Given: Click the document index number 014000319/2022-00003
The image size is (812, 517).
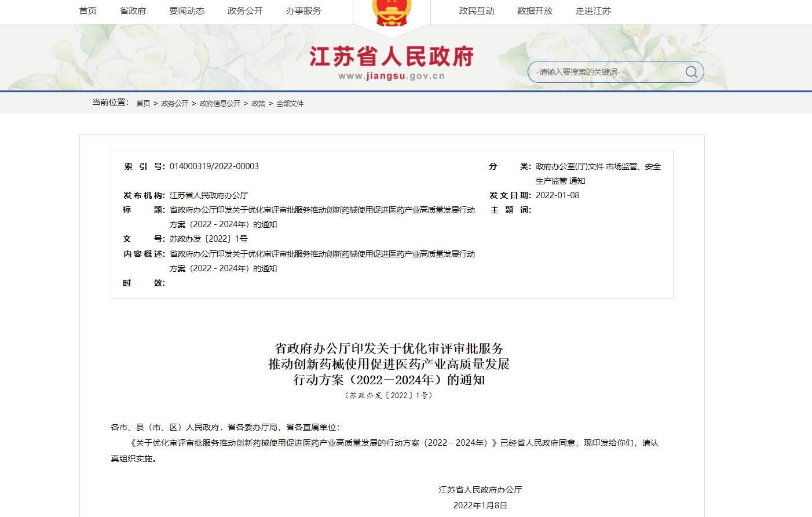Looking at the screenshot, I should (x=214, y=166).
